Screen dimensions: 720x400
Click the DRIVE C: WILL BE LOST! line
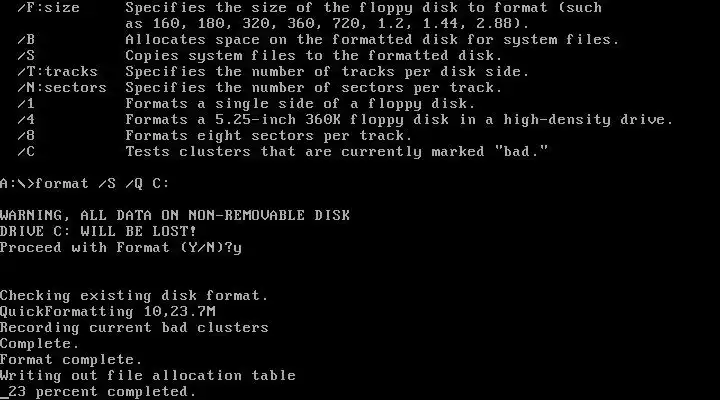pyautogui.click(x=98, y=231)
